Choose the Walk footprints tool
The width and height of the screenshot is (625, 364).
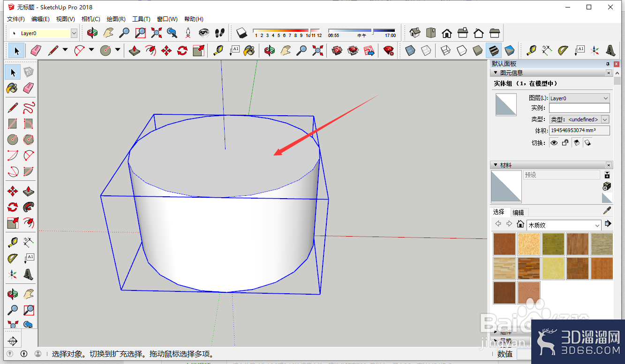point(219,33)
